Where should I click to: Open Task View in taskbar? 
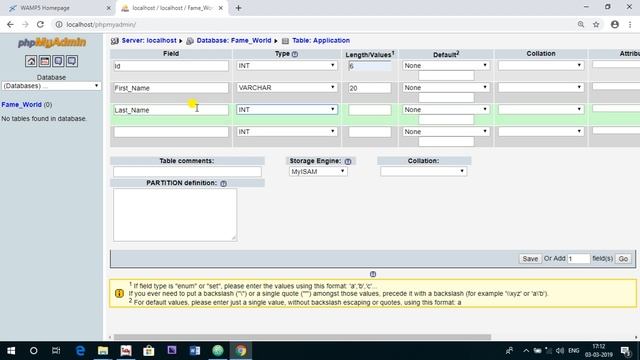(56, 351)
